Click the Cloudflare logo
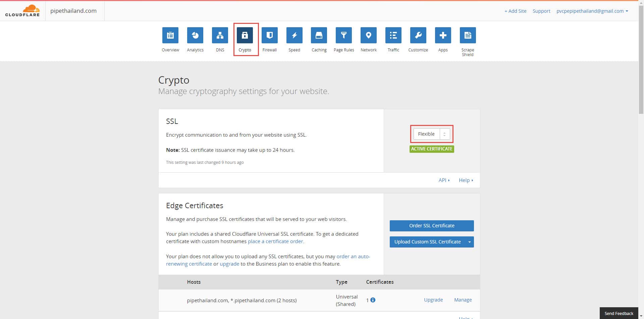Screen dimensions: 644x319 [22, 11]
